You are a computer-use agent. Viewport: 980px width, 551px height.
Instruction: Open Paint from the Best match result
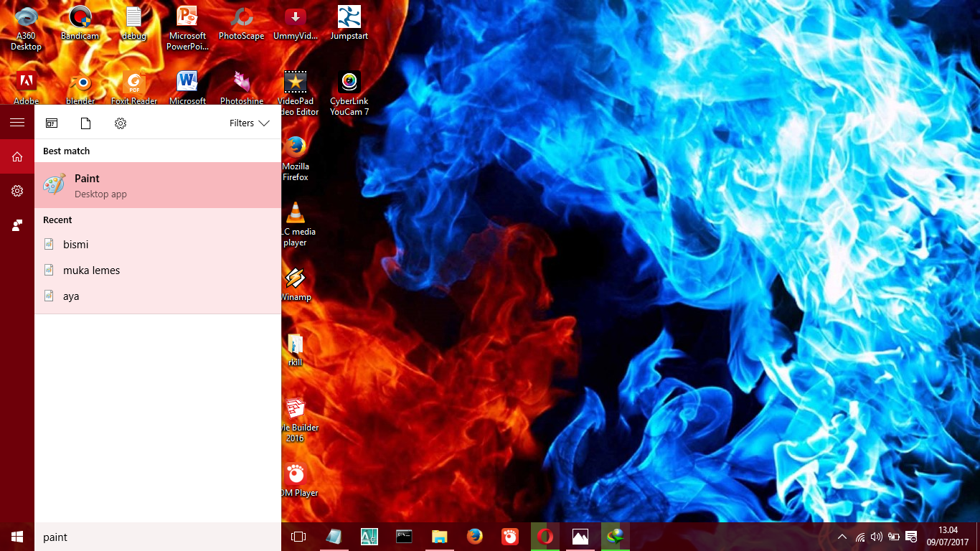click(158, 185)
